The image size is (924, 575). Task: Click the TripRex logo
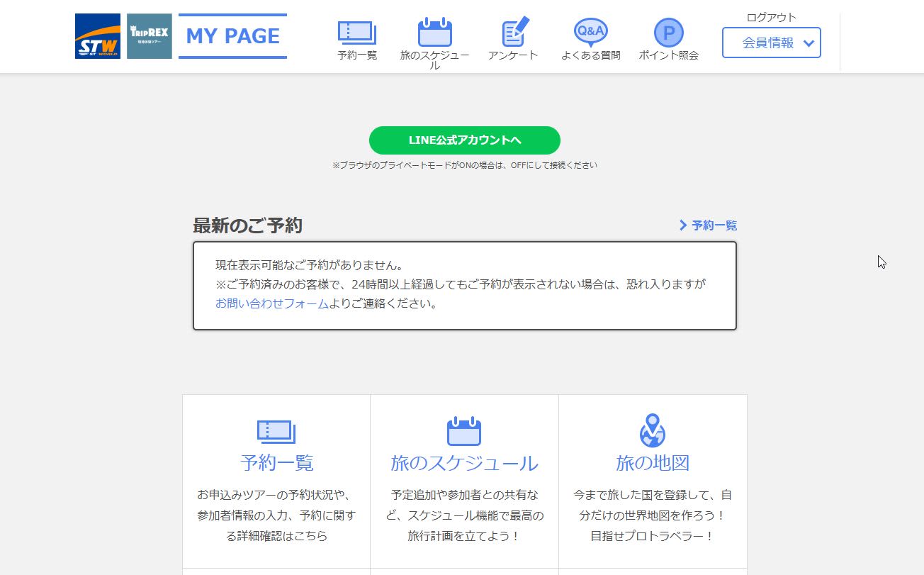pyautogui.click(x=150, y=36)
